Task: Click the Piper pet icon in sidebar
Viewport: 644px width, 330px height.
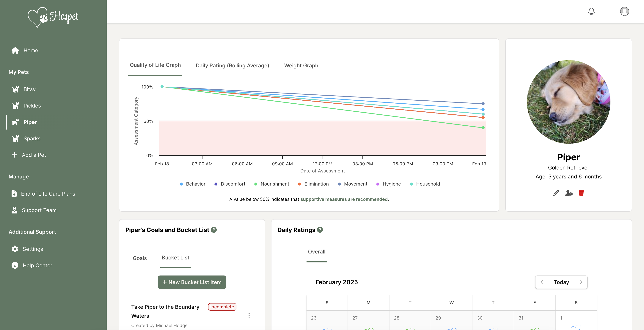Action: [x=15, y=122]
